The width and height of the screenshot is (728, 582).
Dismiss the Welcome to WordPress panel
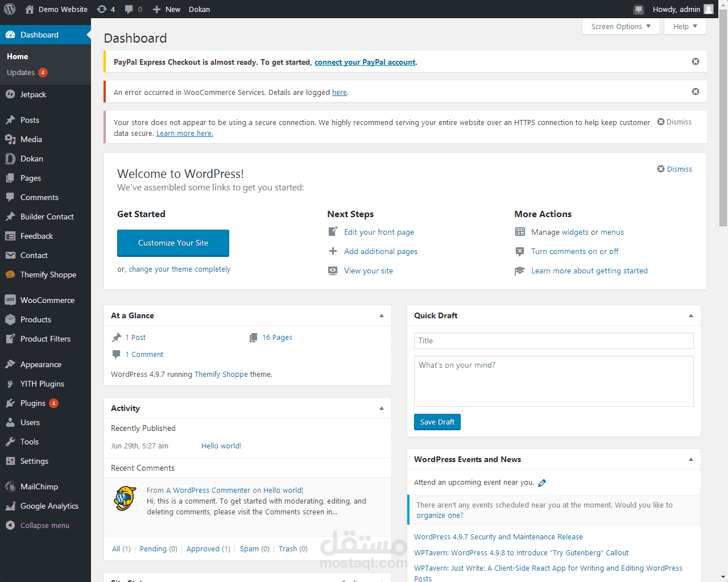[x=675, y=169]
